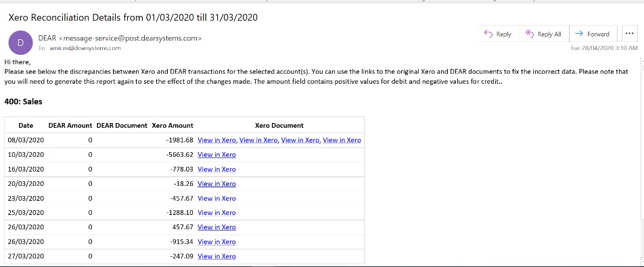The width and height of the screenshot is (644, 267).
Task: Click the purple D sender avatar
Action: click(x=20, y=43)
